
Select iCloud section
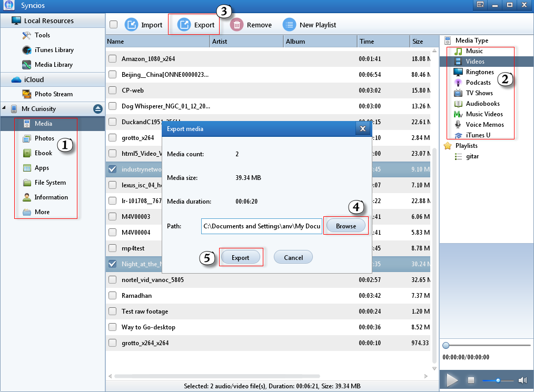click(53, 79)
